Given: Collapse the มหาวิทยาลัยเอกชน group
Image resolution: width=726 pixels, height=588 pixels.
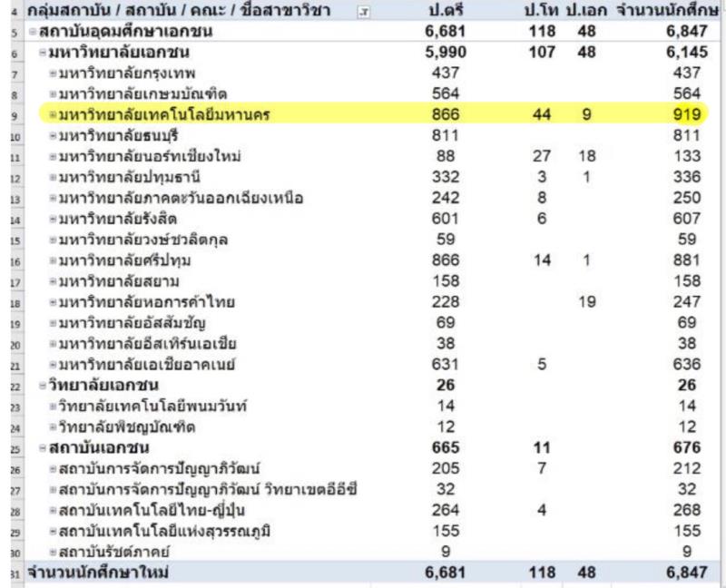Looking at the screenshot, I should (x=43, y=54).
